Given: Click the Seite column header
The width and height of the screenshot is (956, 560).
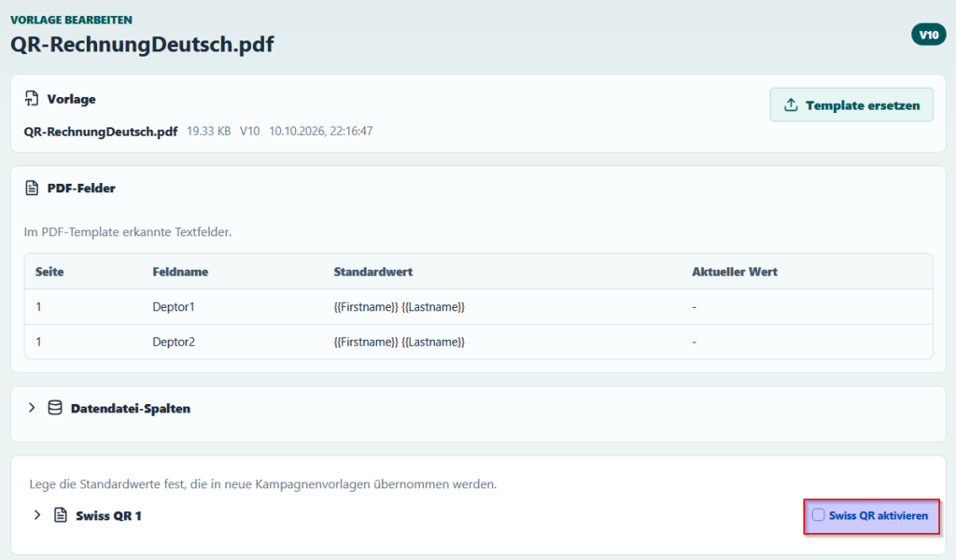Looking at the screenshot, I should pyautogui.click(x=49, y=272).
